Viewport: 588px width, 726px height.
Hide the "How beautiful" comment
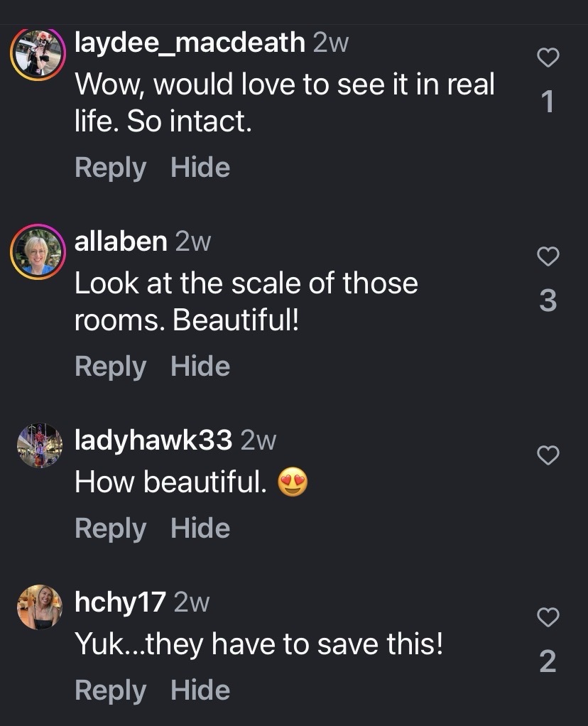click(200, 529)
